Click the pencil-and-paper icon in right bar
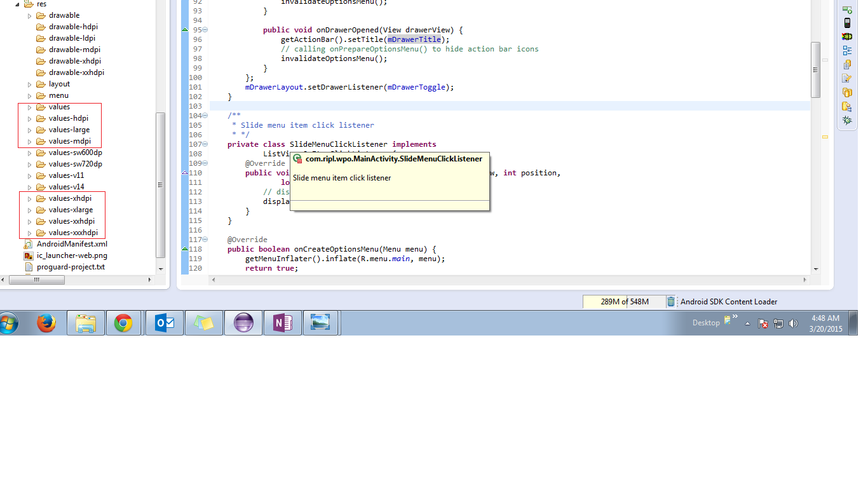This screenshot has height=488, width=868. [847, 79]
